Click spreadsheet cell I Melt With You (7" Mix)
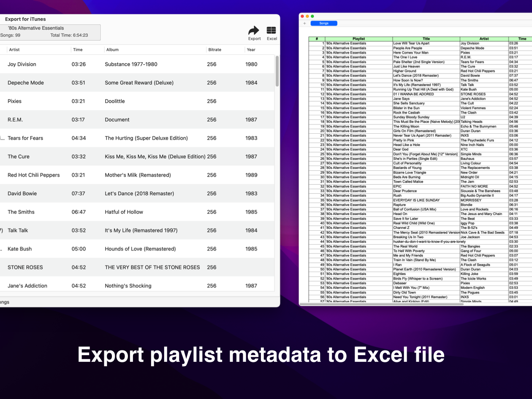Viewport: 532px width, 399px height. (x=426, y=288)
